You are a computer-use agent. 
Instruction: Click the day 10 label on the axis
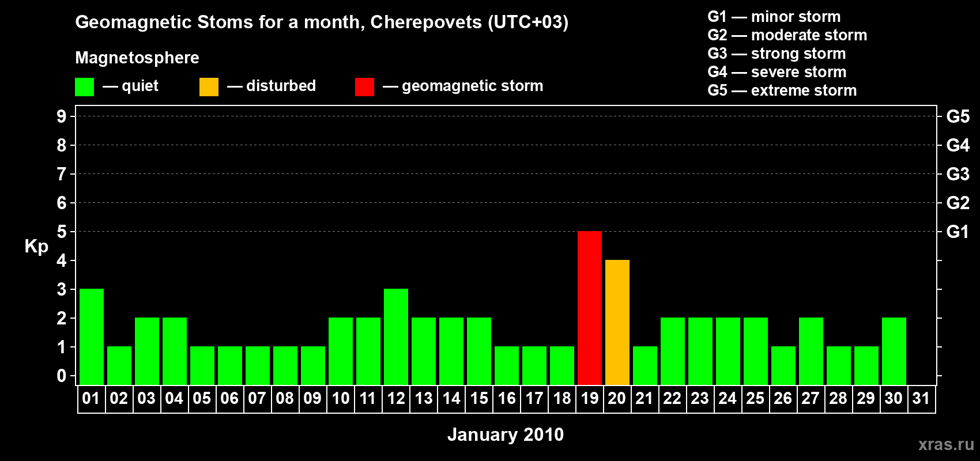click(x=341, y=398)
